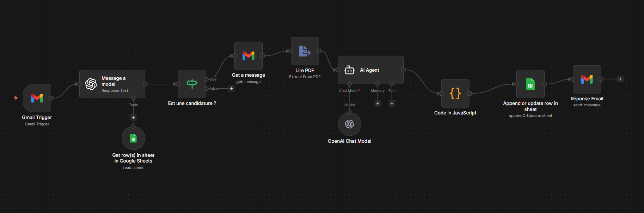Click the 'Append or update row in sheet' label
This screenshot has width=644, height=213.
[530, 106]
